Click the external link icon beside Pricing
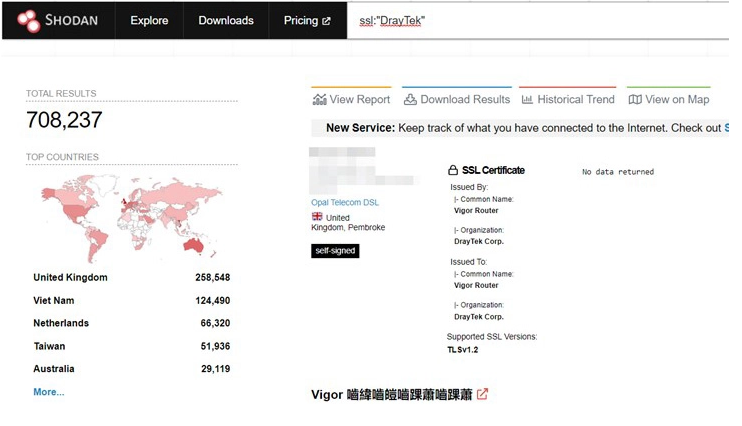The height and width of the screenshot is (426, 742). 326,21
